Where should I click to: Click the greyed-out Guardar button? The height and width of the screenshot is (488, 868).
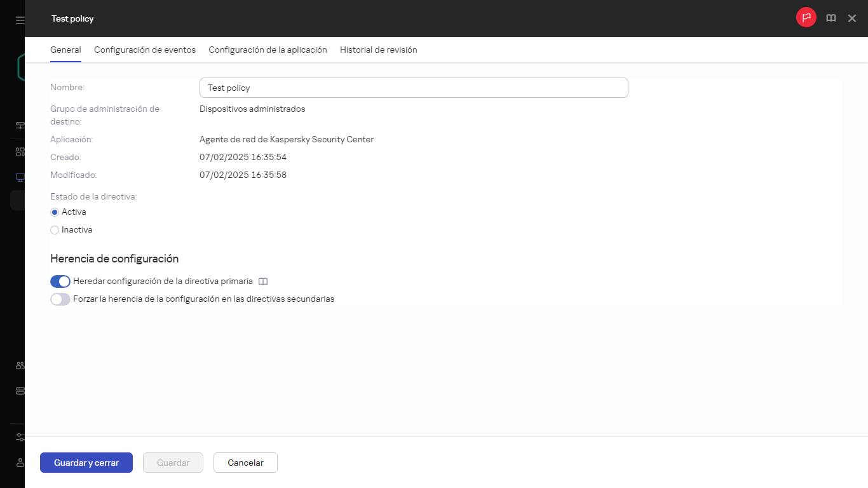(173, 463)
